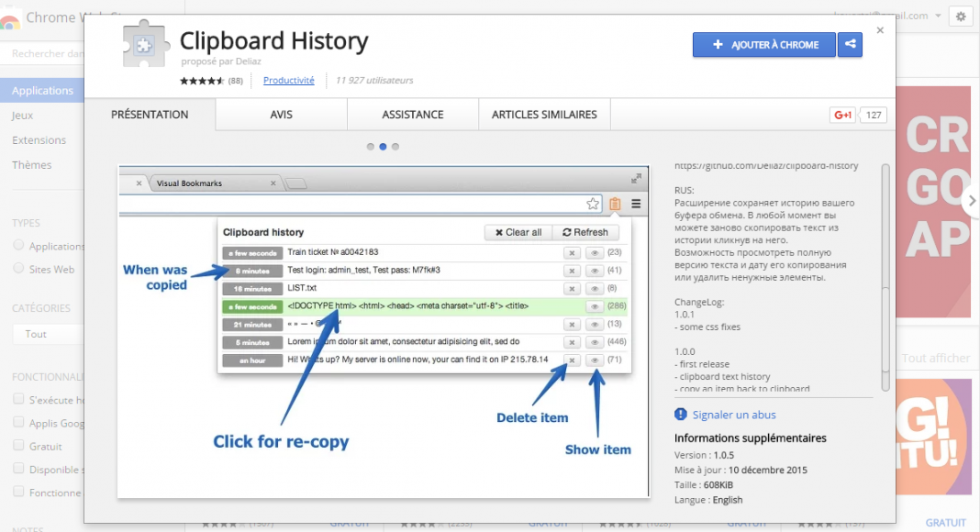
Task: Click the blue report abuse exclamation icon
Action: (681, 414)
